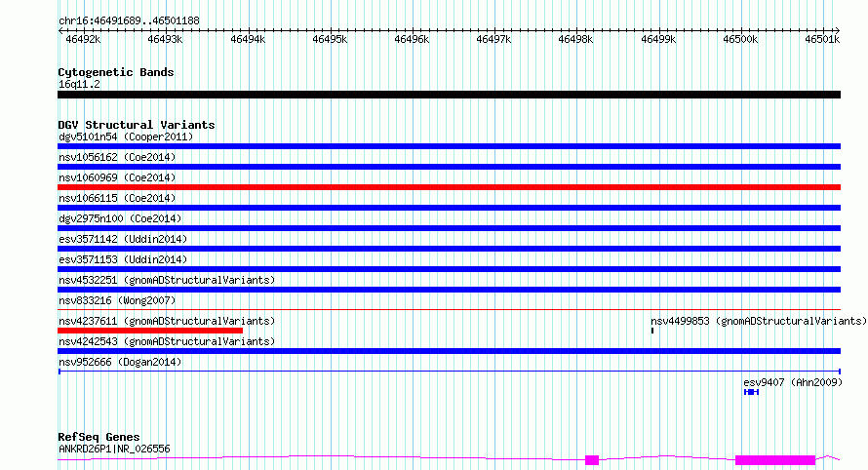Open variant nsv4532251 (gnomADStructuralVariants) label

click(167, 280)
